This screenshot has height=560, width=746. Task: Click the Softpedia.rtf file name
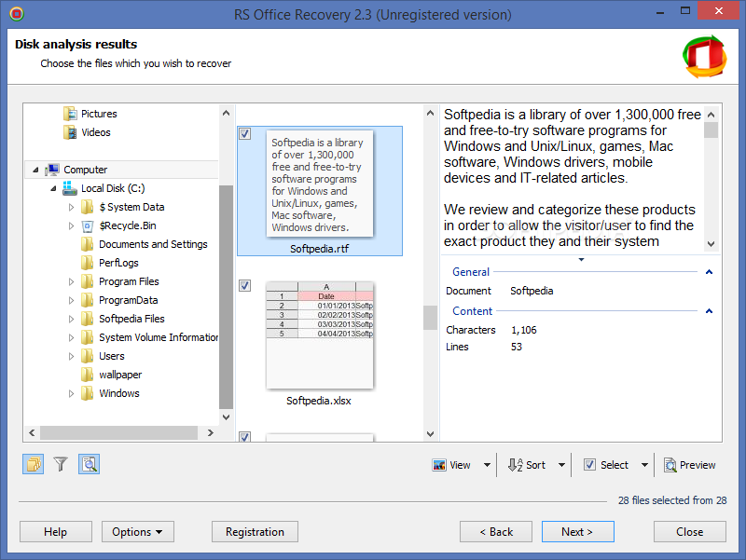319,249
